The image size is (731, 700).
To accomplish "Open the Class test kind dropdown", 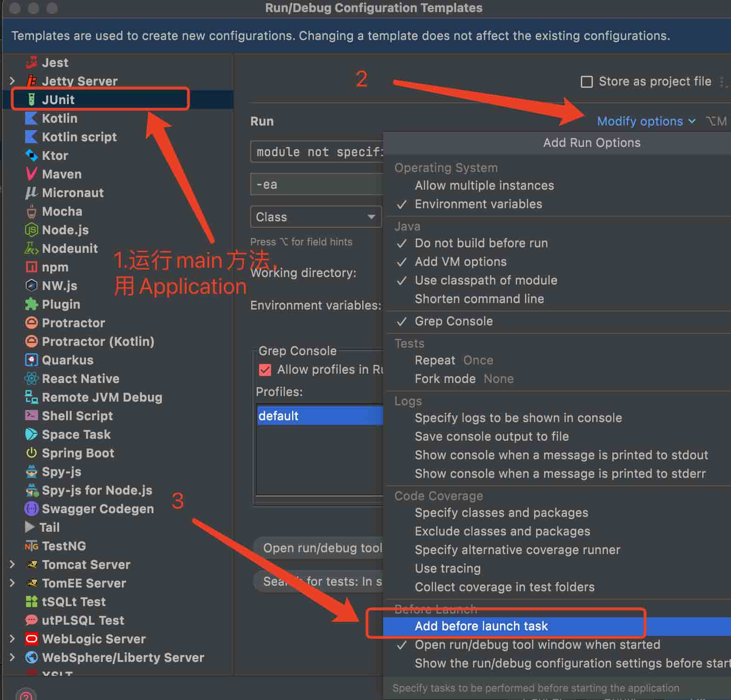I will (316, 217).
